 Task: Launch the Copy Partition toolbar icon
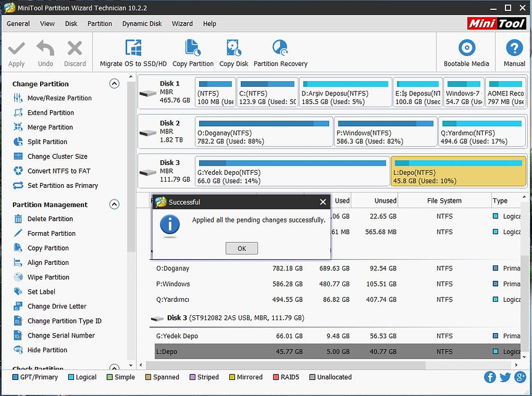coord(193,48)
